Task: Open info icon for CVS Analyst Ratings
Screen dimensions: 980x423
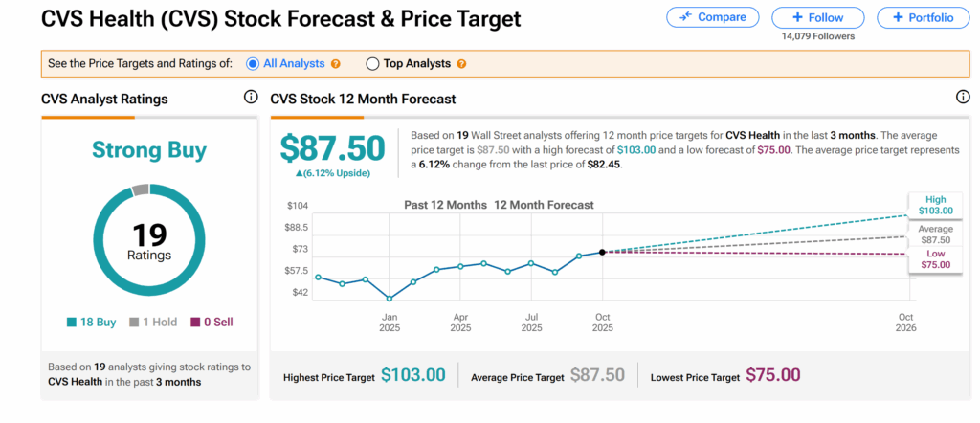Action: point(251,98)
